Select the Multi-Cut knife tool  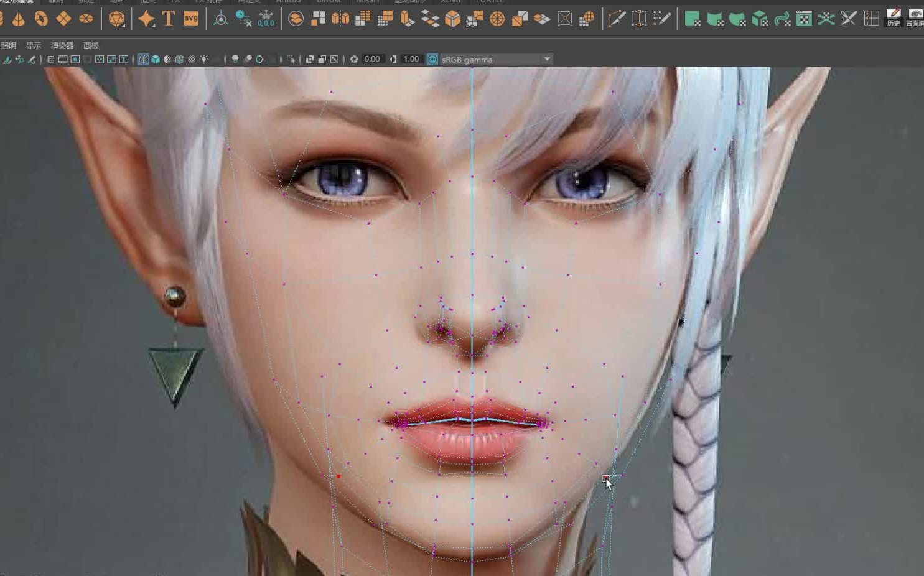(617, 19)
